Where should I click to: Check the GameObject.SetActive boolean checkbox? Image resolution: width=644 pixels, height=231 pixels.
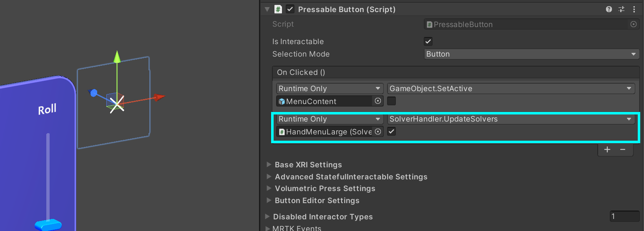click(391, 101)
